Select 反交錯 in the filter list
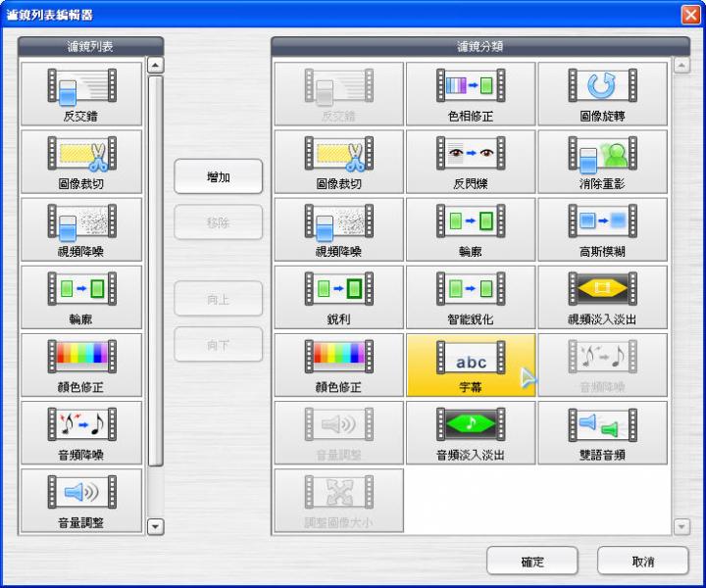706x588 pixels. 81,93
